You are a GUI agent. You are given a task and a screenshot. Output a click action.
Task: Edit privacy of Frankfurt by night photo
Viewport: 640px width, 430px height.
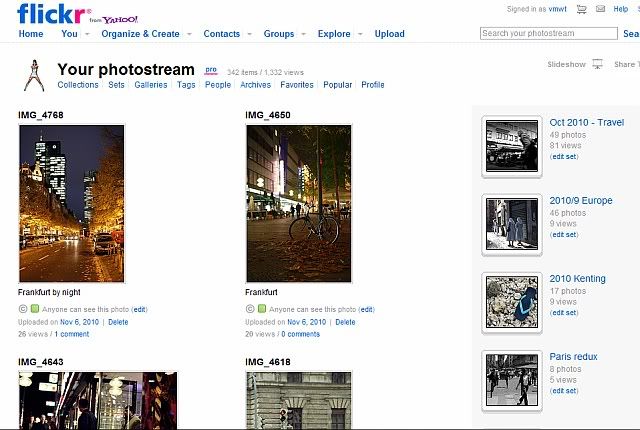pyautogui.click(x=140, y=310)
